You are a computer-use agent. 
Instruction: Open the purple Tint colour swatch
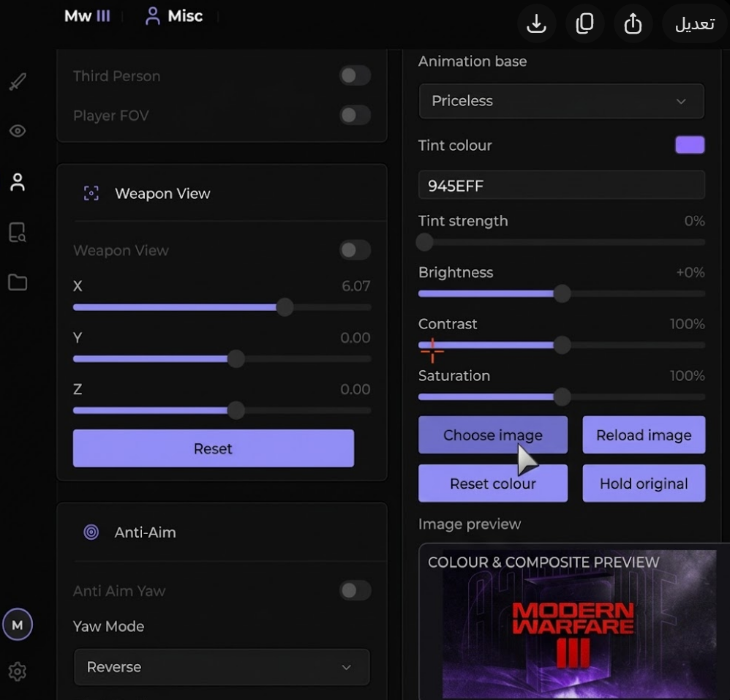click(690, 145)
